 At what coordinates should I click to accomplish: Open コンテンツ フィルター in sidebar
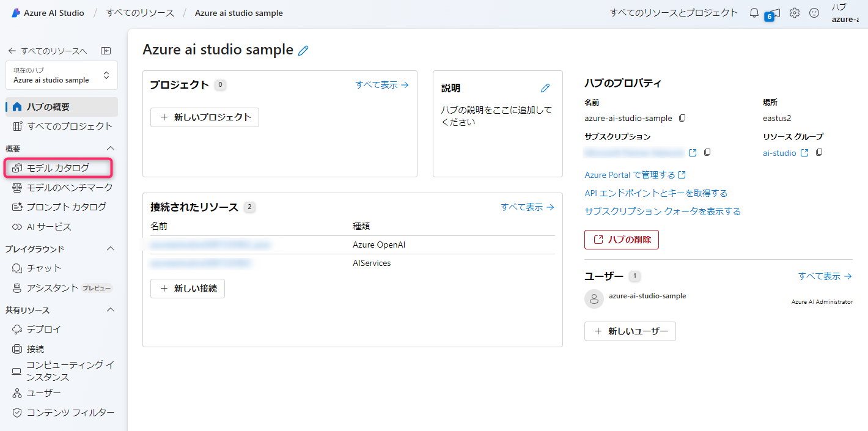pyautogui.click(x=62, y=413)
